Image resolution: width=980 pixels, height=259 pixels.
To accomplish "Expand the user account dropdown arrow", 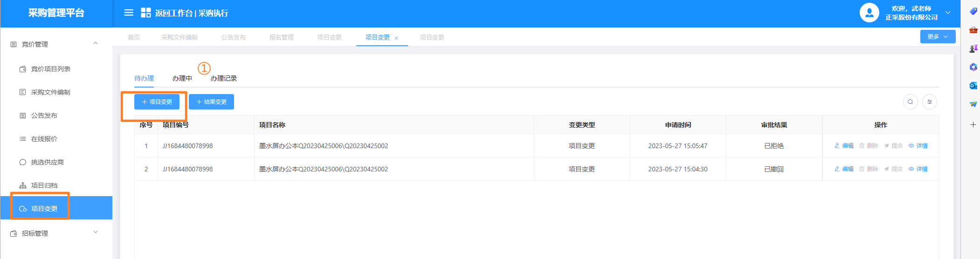I will click(x=948, y=13).
